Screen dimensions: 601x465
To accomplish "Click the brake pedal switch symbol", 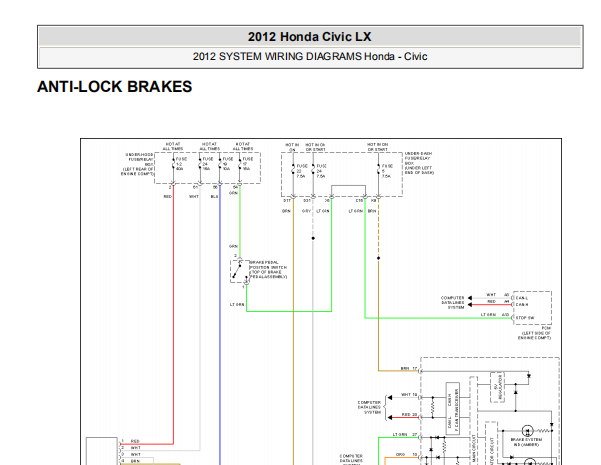I will point(239,271).
